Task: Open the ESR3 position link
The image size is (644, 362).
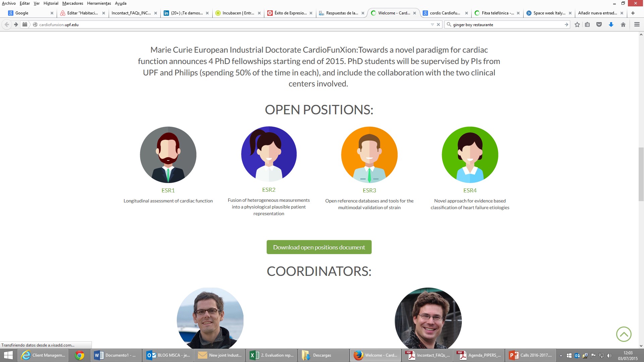Action: [369, 190]
